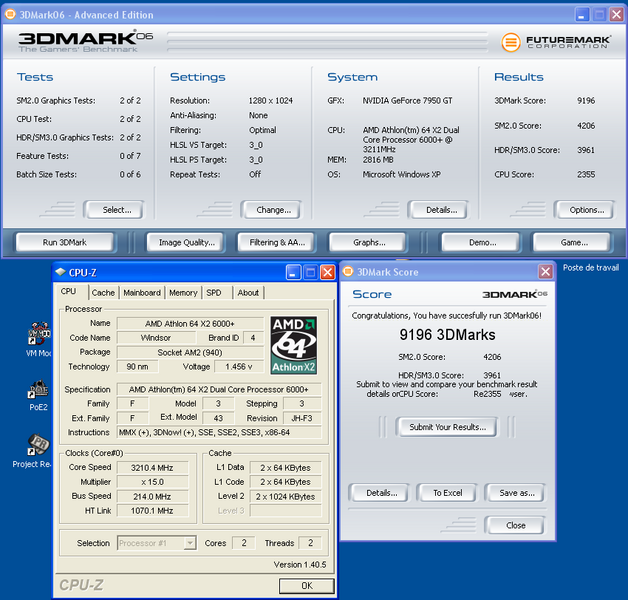The image size is (628, 600).
Task: Close the 3DMark Score dialog with X
Action: (x=545, y=272)
